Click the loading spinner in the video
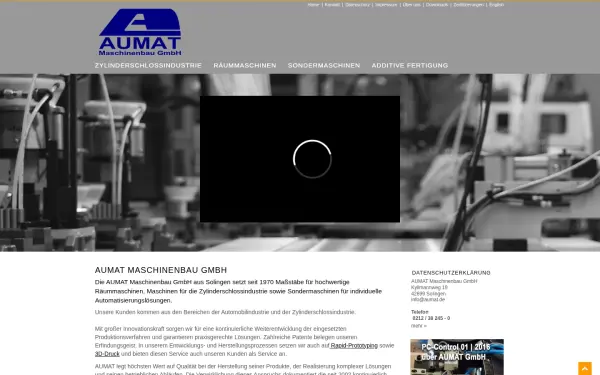600x375 pixels. pos(312,159)
